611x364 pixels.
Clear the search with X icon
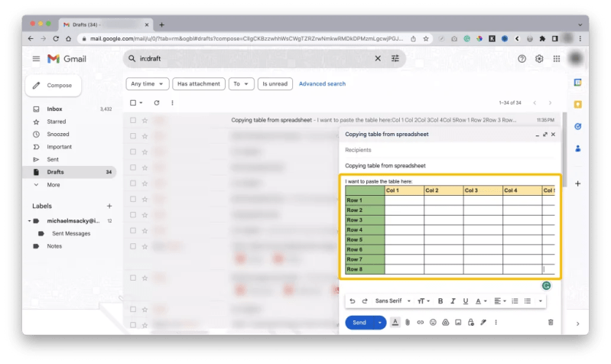tap(378, 58)
